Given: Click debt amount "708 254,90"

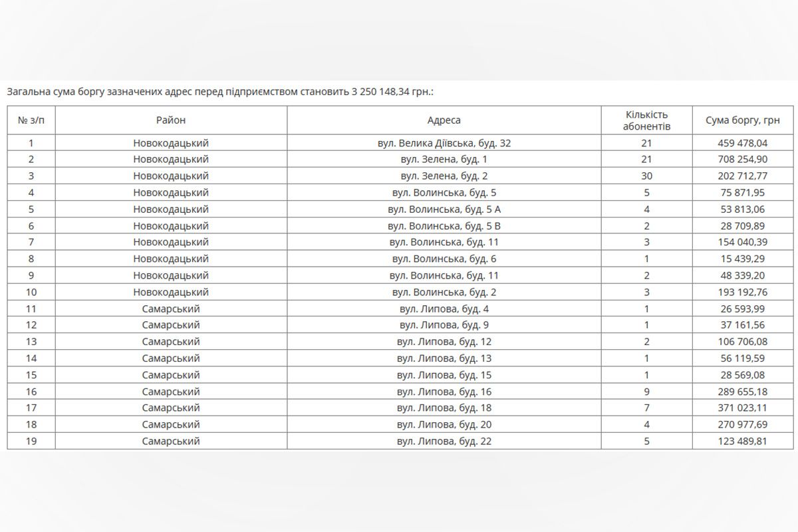Looking at the screenshot, I should (x=742, y=160).
